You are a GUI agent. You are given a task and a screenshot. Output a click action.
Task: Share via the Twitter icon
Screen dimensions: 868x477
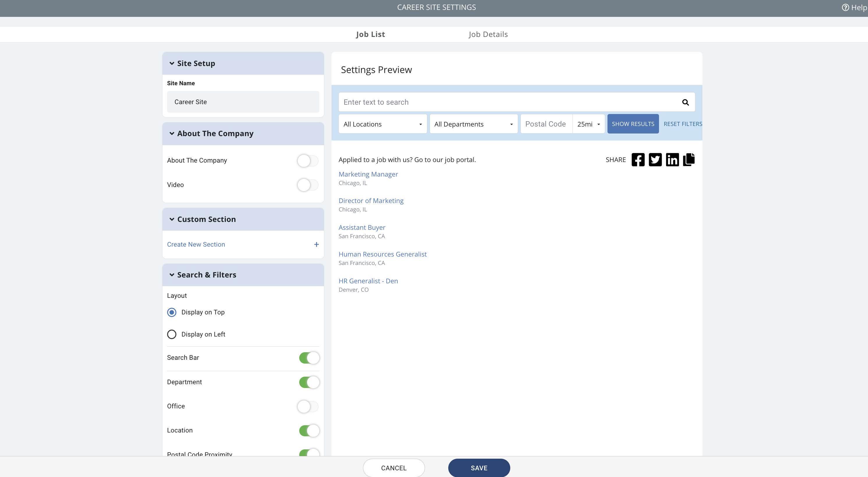pyautogui.click(x=655, y=160)
